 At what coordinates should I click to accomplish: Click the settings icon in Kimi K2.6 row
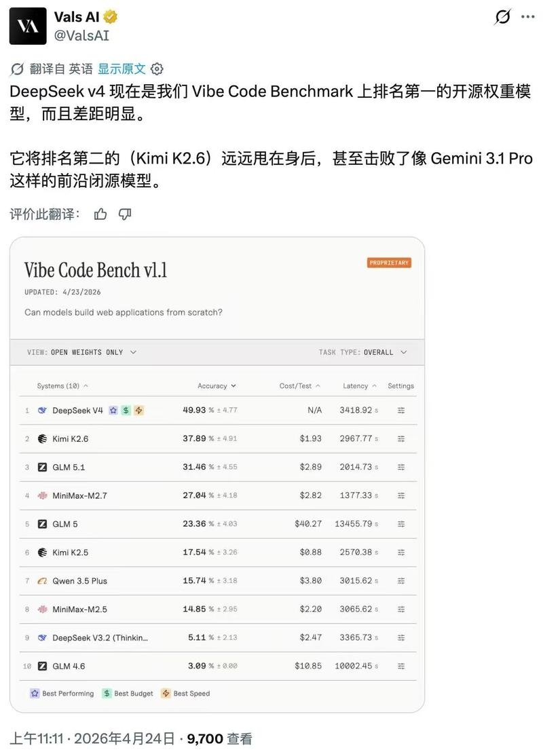[400, 439]
